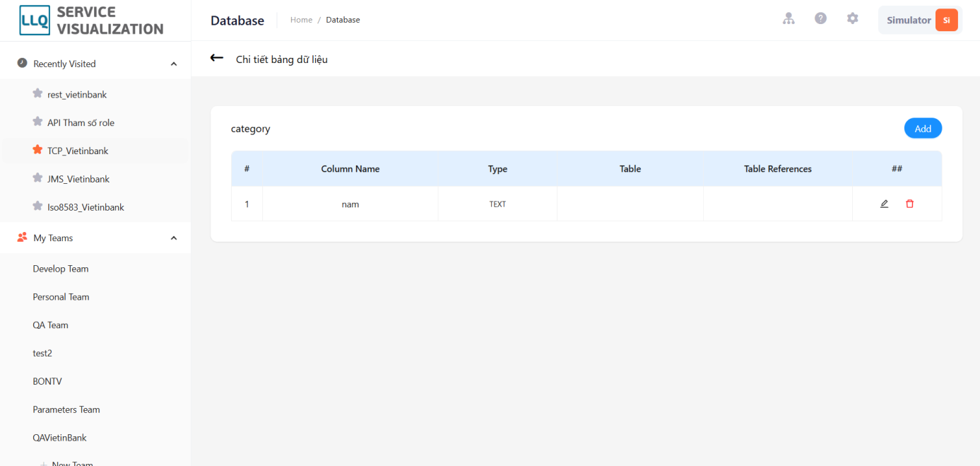This screenshot has width=980, height=466.
Task: Select Develop Team
Action: [61, 269]
